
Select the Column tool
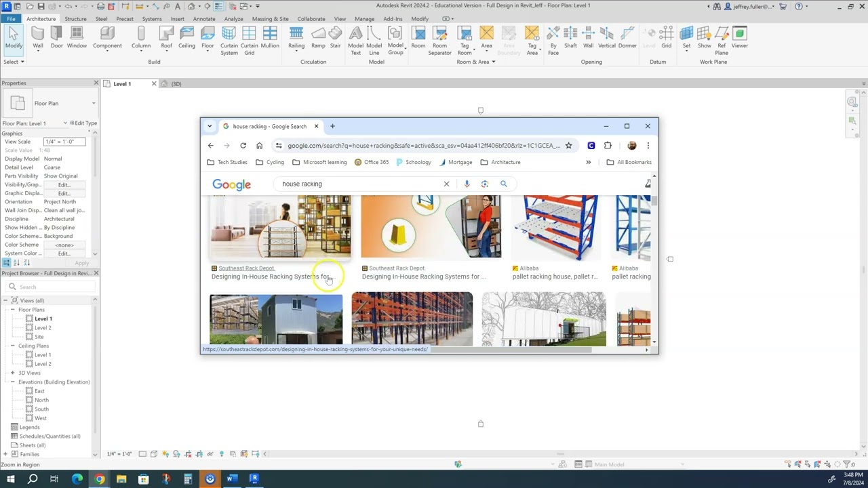(141, 38)
